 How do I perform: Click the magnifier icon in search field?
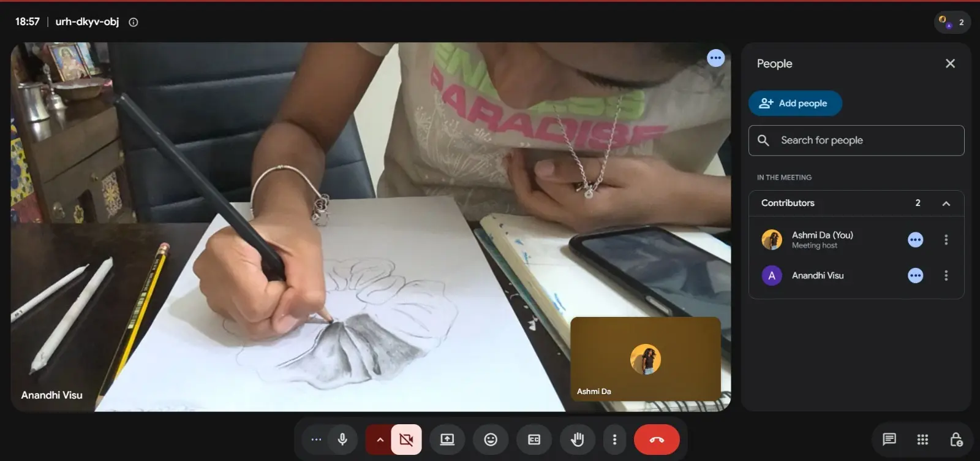(763, 140)
